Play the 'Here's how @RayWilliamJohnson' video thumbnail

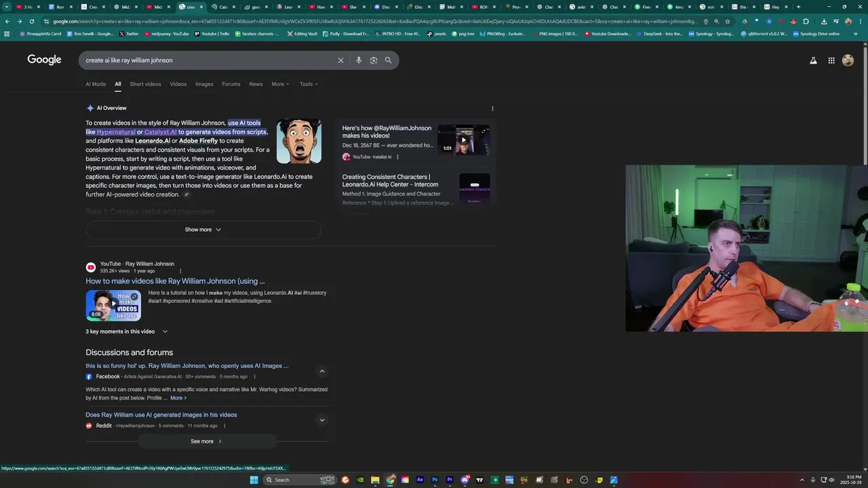[464, 140]
